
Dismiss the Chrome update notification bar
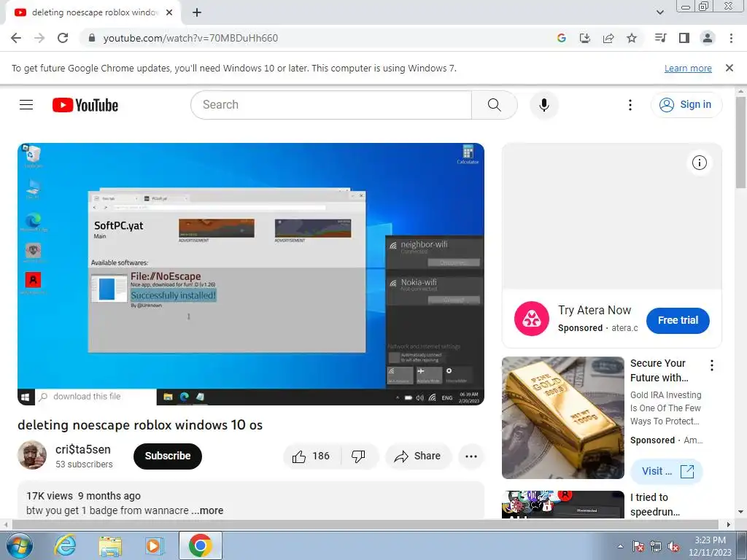[729, 68]
